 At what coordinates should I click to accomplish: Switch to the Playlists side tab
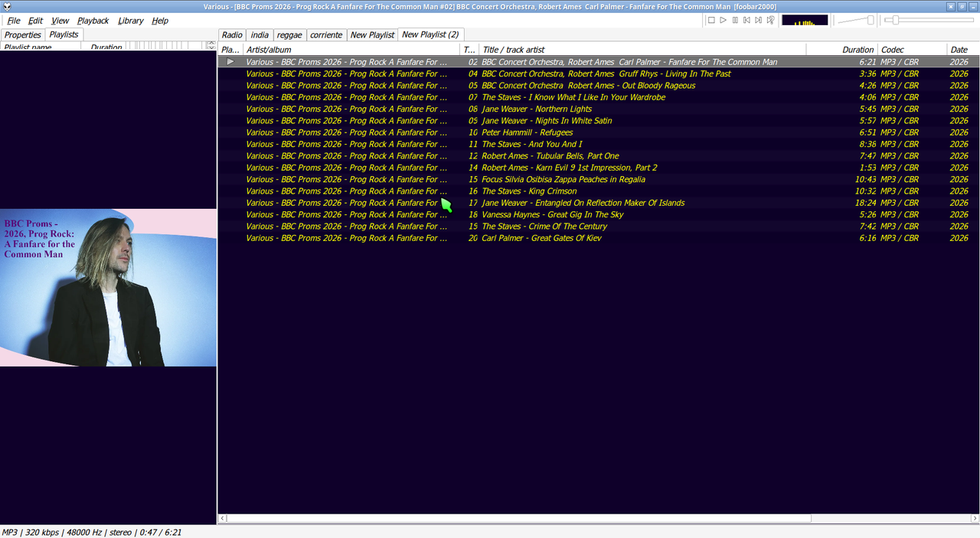(x=64, y=34)
